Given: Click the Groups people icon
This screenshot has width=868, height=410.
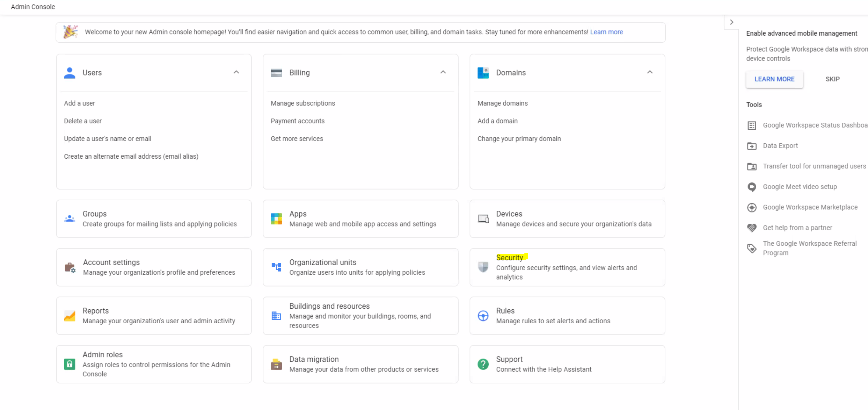Looking at the screenshot, I should tap(70, 219).
